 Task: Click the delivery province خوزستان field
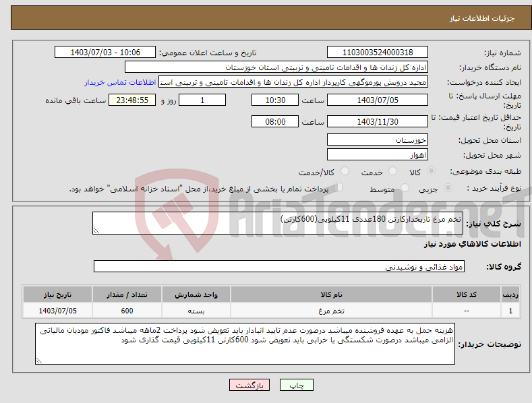click(x=378, y=139)
